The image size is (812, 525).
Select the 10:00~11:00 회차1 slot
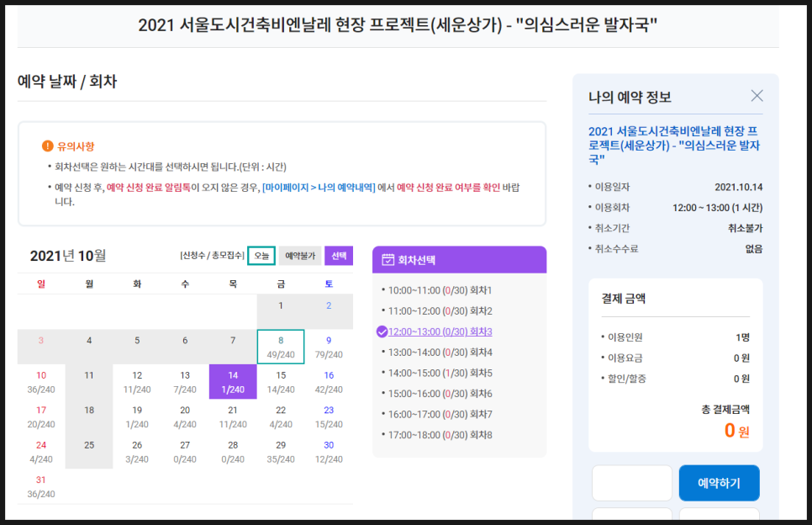tap(440, 290)
